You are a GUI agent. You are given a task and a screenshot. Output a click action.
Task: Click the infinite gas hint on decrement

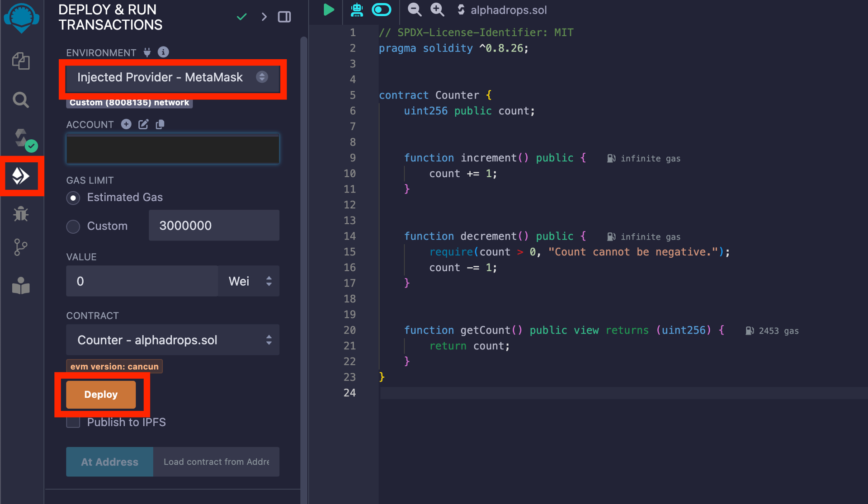pos(643,237)
